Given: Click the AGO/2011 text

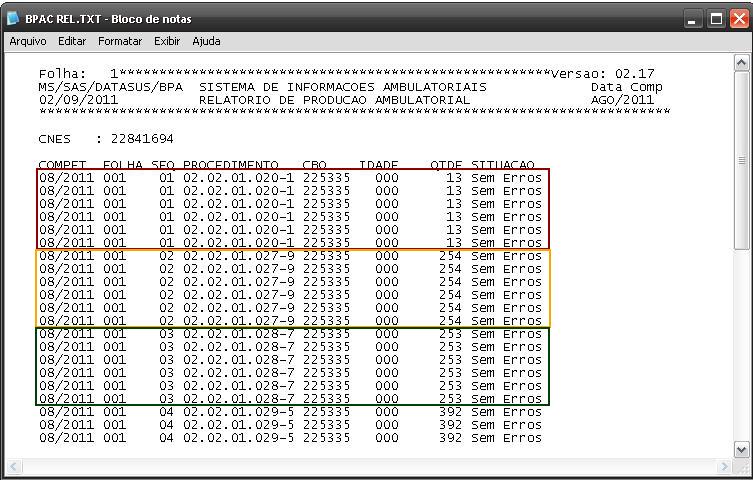Looking at the screenshot, I should coord(622,100).
